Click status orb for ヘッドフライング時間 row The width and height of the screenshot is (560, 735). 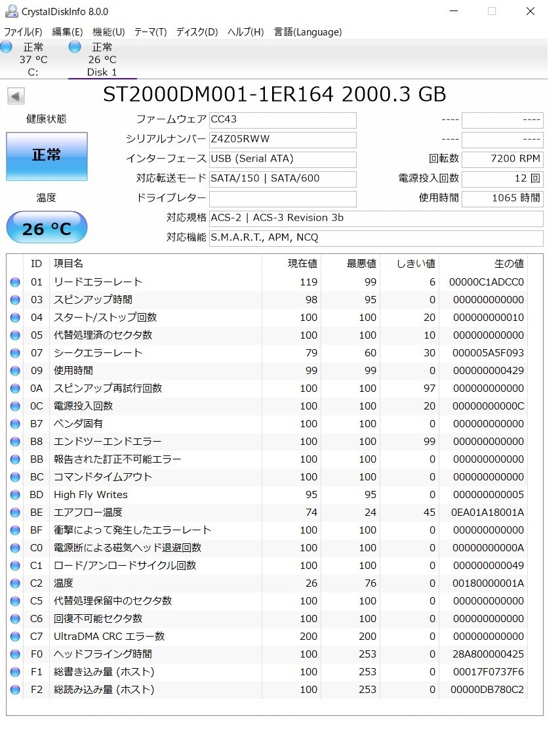[x=15, y=654]
